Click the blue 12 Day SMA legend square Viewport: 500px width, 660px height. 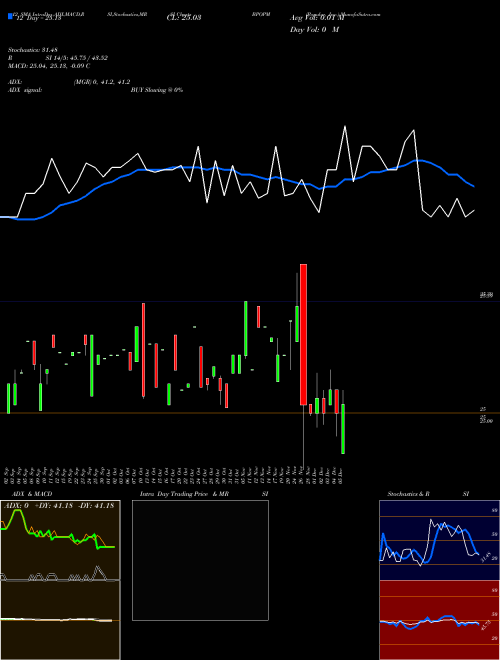(x=11, y=16)
